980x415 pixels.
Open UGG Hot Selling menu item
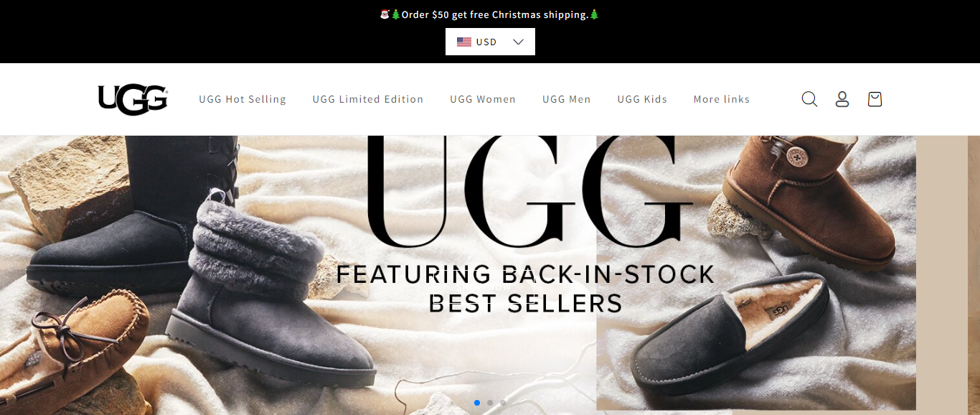point(242,99)
